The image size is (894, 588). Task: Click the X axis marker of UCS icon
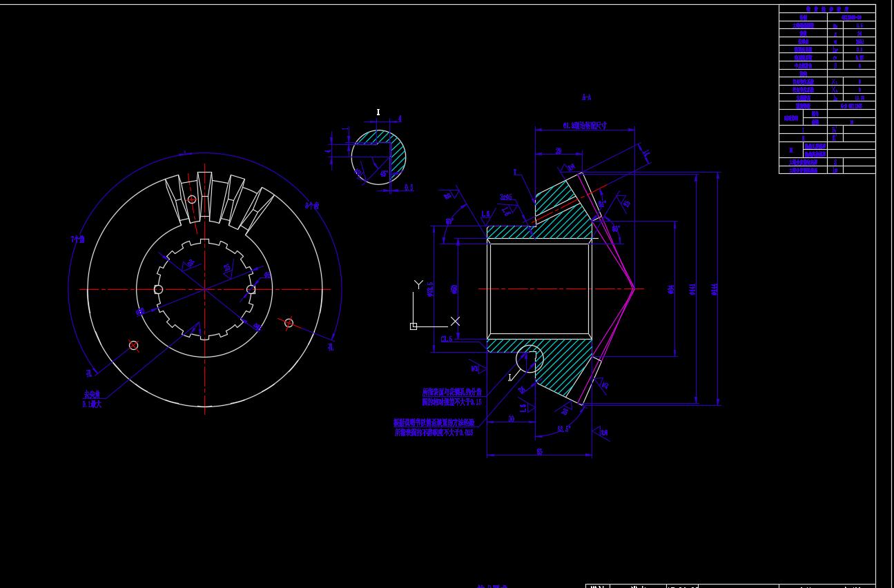455,321
